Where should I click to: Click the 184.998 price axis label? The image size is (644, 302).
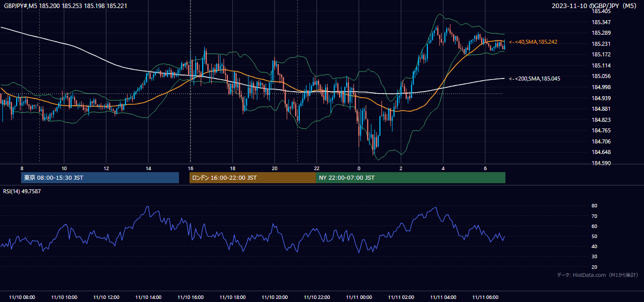pyautogui.click(x=601, y=87)
